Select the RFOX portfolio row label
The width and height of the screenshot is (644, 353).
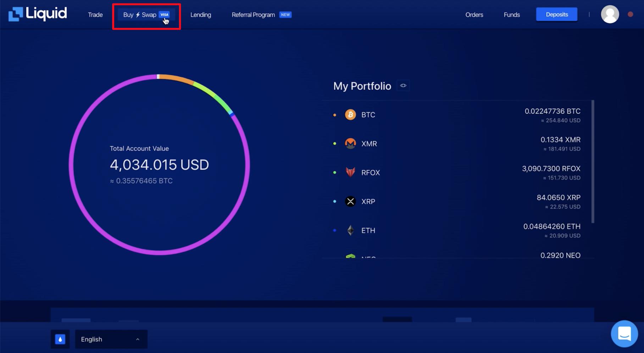pos(371,173)
